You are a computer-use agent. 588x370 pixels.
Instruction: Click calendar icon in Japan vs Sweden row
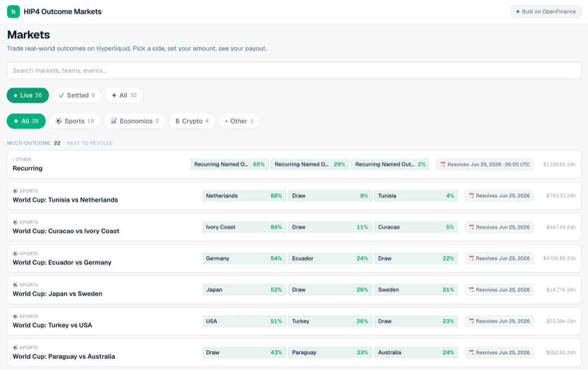click(x=472, y=290)
